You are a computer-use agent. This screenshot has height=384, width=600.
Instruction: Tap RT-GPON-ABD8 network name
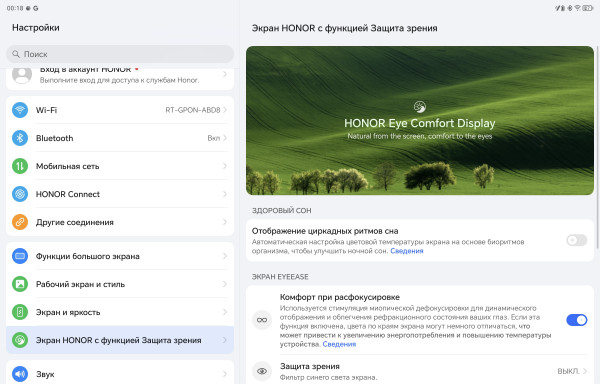click(x=192, y=110)
